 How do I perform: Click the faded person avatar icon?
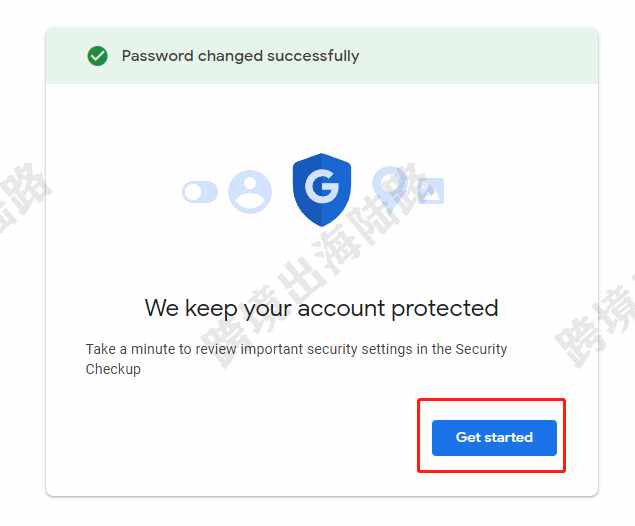tap(250, 192)
